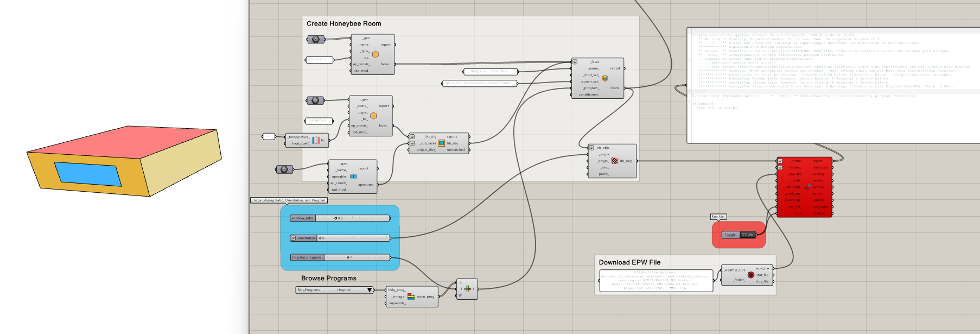Click the 'Chage Glazing Ratio' group label

(x=288, y=200)
